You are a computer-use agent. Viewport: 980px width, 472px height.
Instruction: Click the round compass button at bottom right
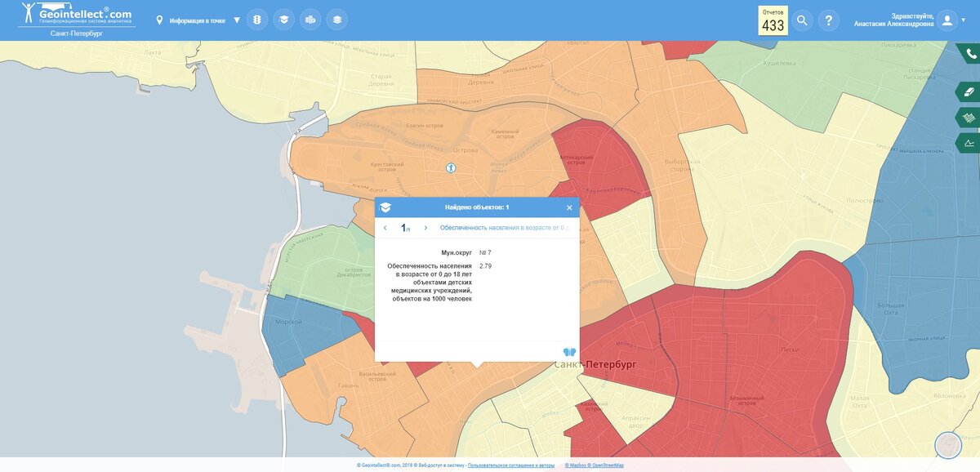(x=948, y=445)
